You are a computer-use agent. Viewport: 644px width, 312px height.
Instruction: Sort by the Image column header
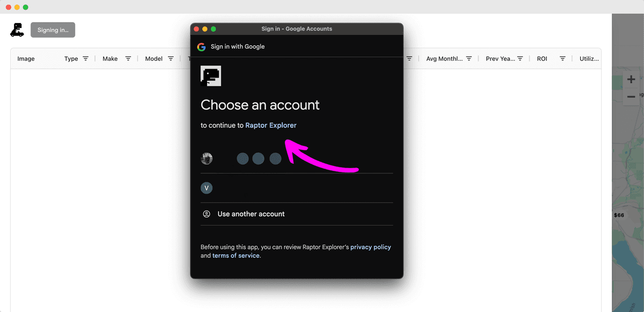click(26, 59)
